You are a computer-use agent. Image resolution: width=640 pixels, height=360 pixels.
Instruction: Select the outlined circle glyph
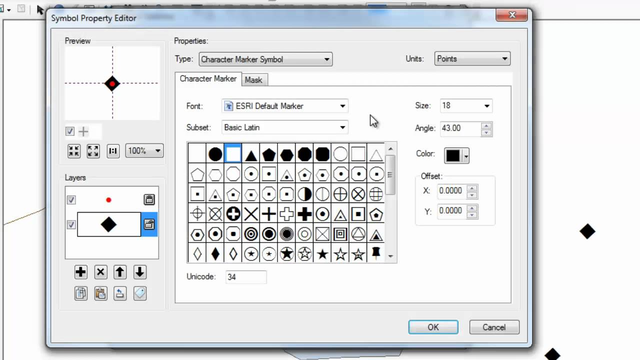[340, 154]
